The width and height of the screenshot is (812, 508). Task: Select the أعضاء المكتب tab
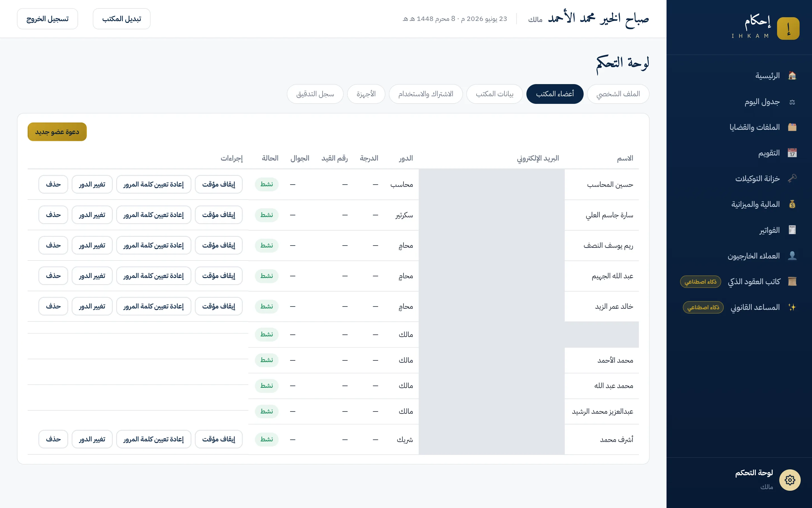(555, 94)
